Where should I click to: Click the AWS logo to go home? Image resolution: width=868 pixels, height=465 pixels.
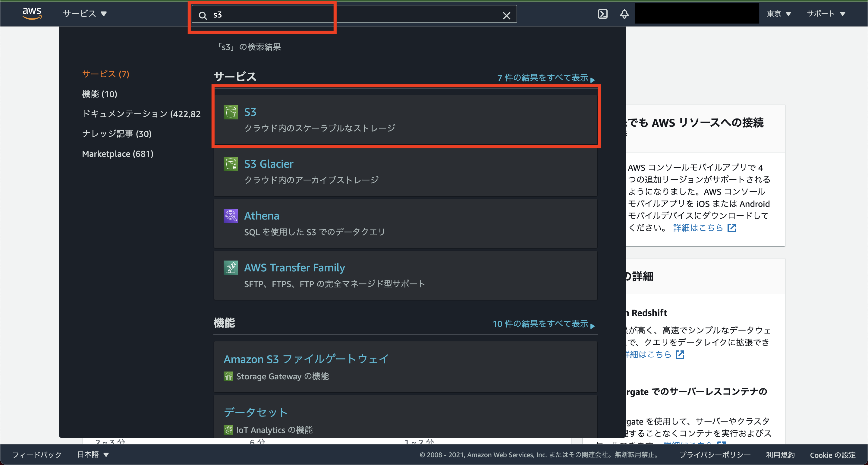tap(32, 14)
